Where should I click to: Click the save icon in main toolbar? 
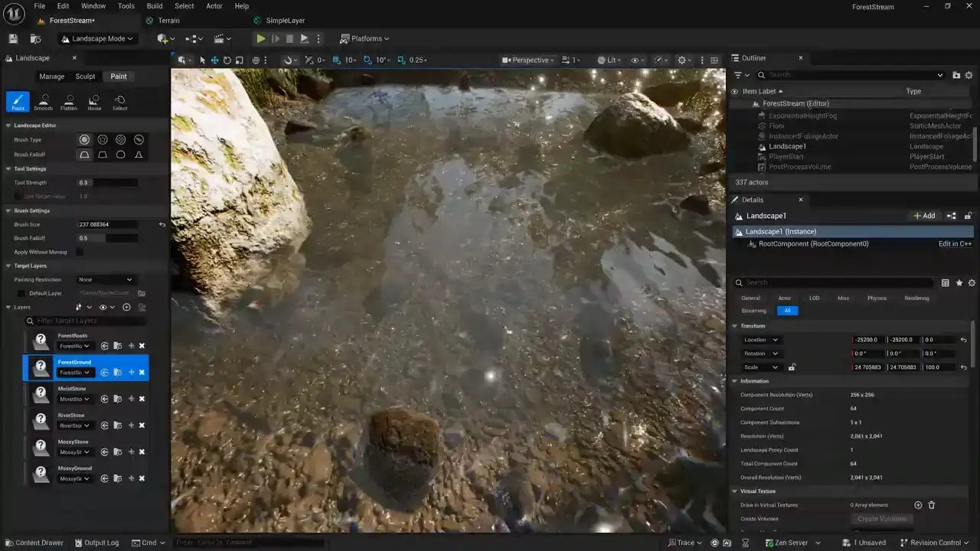13,39
